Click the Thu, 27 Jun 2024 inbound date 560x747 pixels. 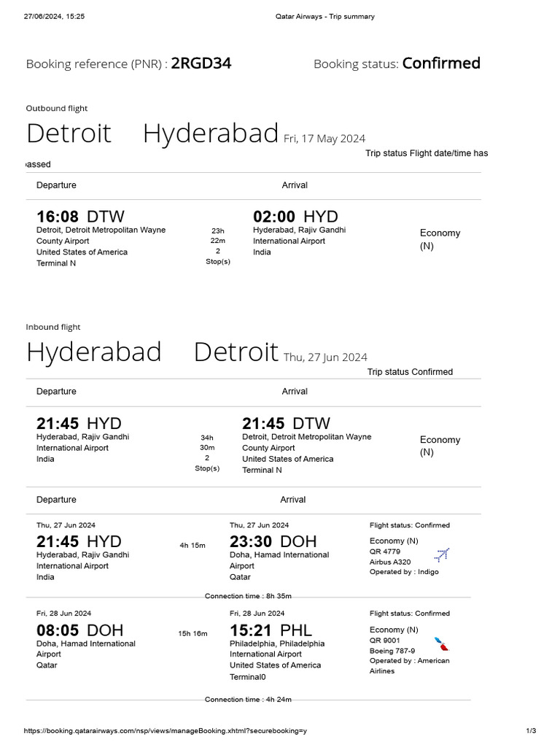pyautogui.click(x=325, y=357)
